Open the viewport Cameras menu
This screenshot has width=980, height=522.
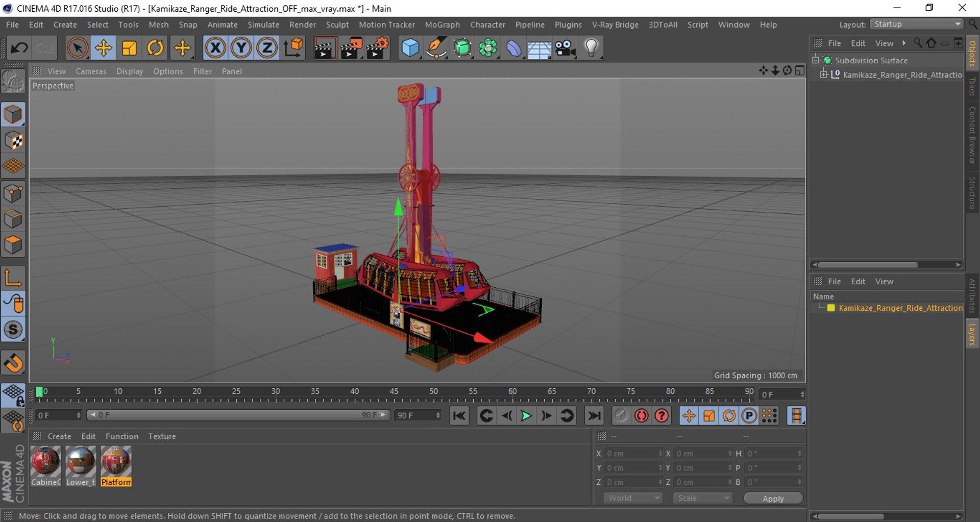91,71
